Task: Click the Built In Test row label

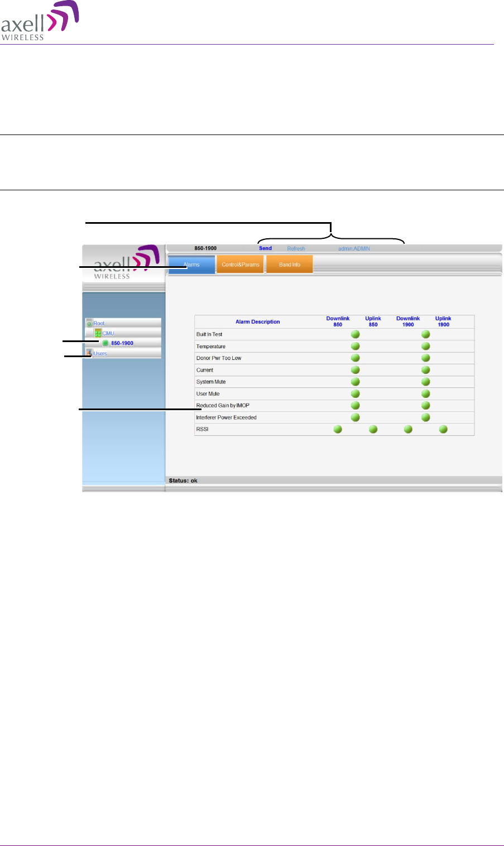Action: 209,334
